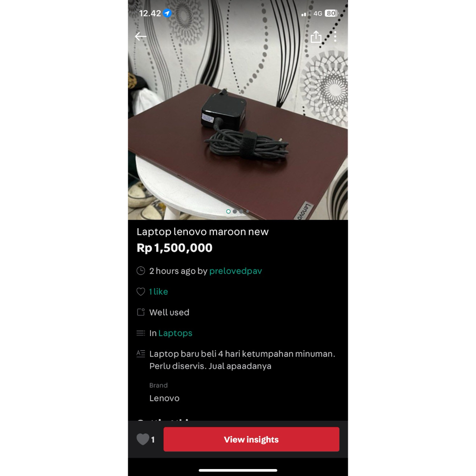Tap the Lenovo brand value
Viewport: 476px width, 476px height.
pyautogui.click(x=164, y=398)
